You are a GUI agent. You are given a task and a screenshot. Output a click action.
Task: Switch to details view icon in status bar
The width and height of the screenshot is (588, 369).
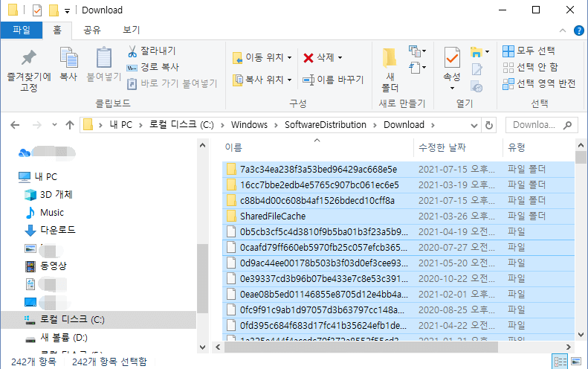tap(560, 362)
